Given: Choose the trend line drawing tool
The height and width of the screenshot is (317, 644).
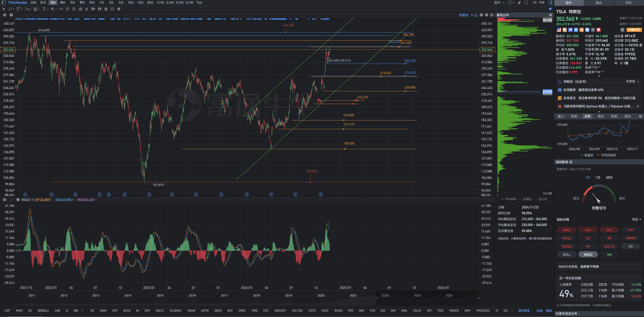Looking at the screenshot, I should (10, 9).
